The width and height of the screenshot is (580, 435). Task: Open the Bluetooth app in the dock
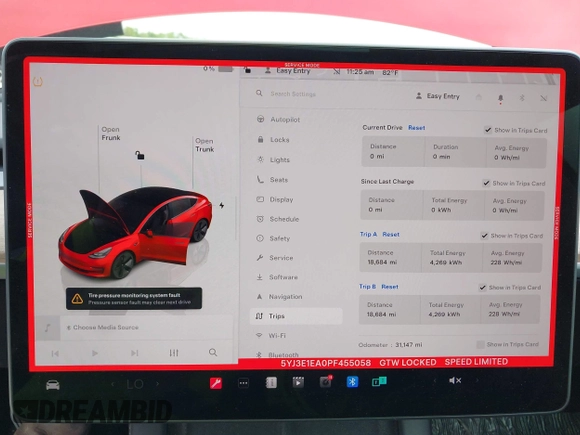click(x=352, y=381)
